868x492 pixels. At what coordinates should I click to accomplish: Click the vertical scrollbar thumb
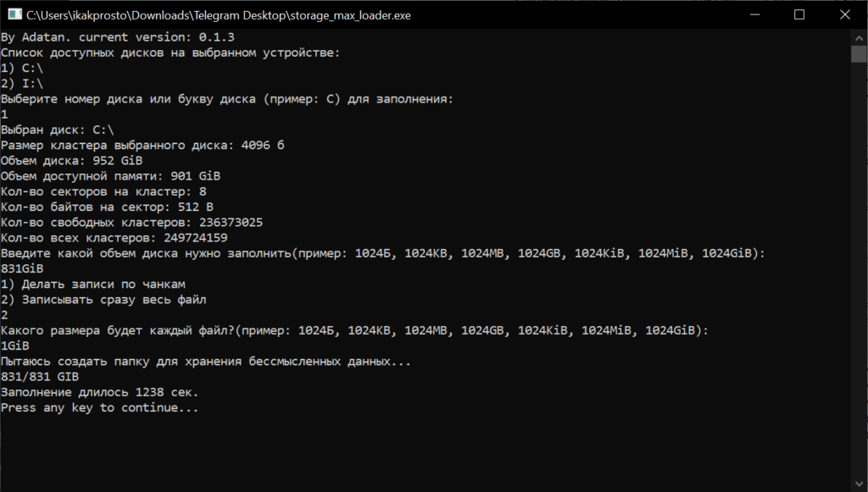(859, 54)
